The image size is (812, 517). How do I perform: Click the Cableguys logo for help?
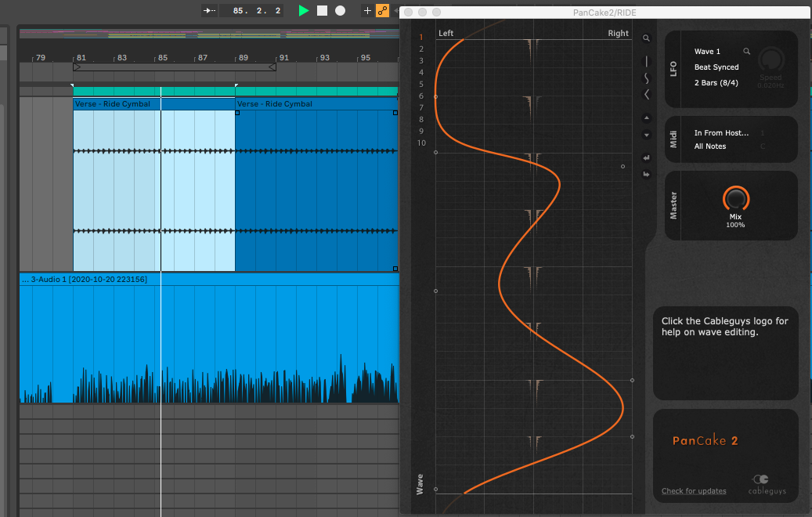[x=767, y=484]
